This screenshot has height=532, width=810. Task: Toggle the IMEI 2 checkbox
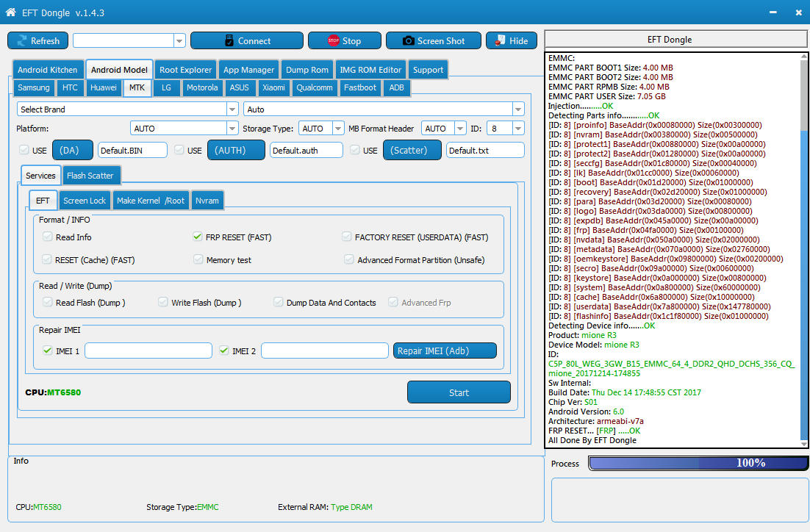[x=223, y=351]
